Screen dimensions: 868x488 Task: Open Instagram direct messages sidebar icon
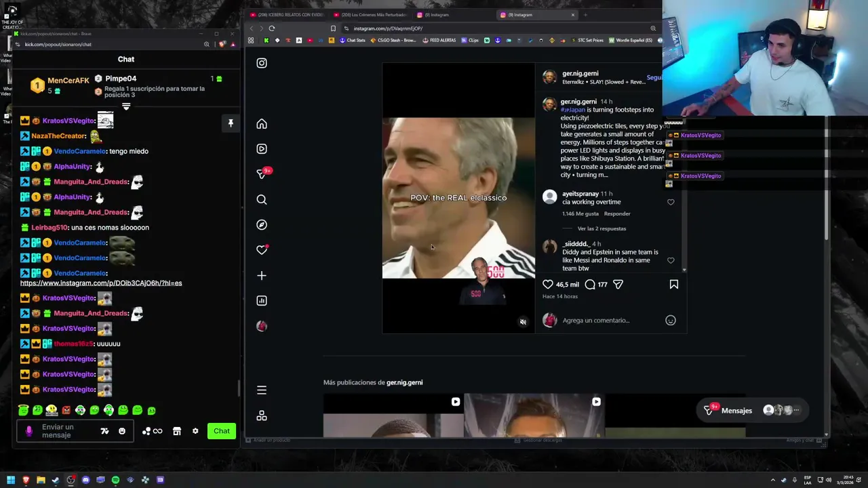pyautogui.click(x=262, y=174)
